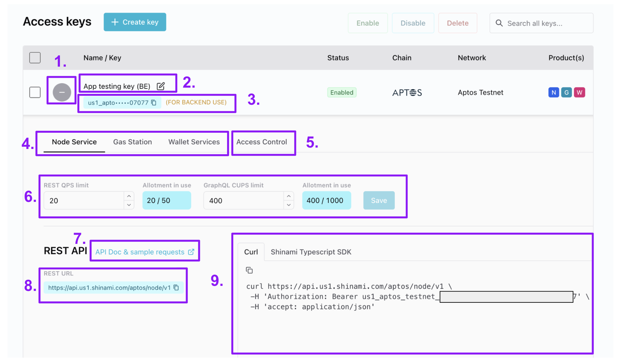
Task: Switch to the Wallet Services tab
Action: click(x=194, y=142)
